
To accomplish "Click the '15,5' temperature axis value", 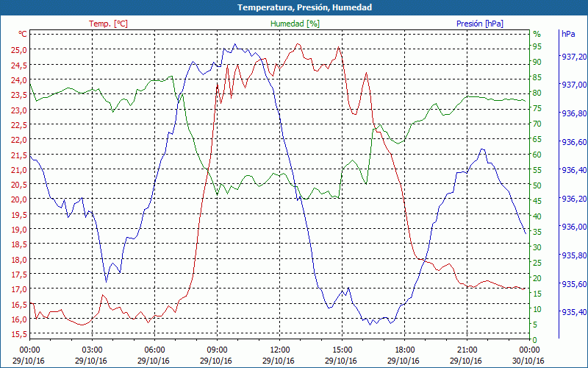I will 19,334.
